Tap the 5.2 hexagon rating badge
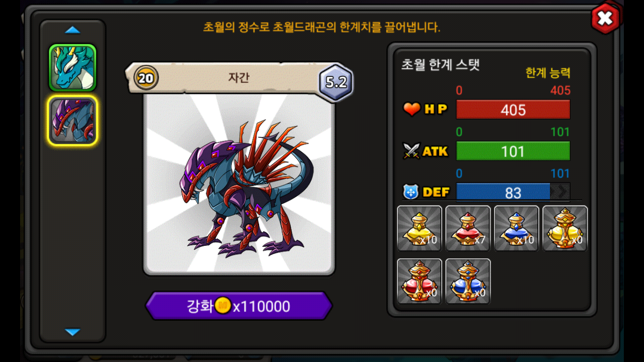This screenshot has width=644, height=362. (336, 82)
